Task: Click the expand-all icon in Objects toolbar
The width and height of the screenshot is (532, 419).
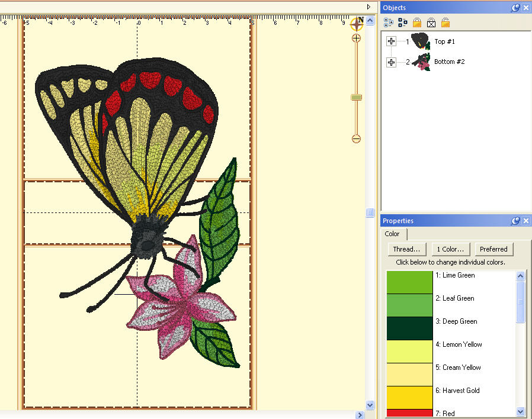Action: 388,22
